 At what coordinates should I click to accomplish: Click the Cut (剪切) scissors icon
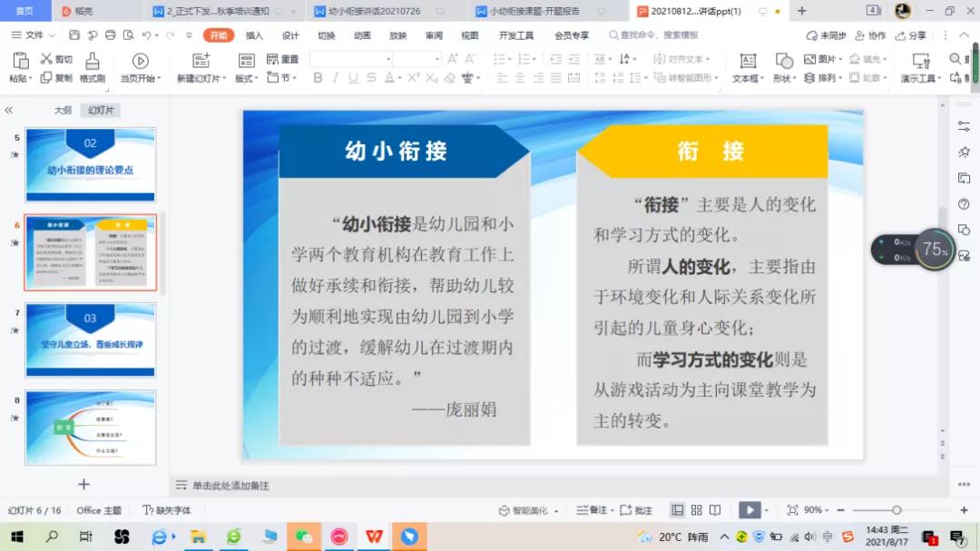click(x=46, y=59)
